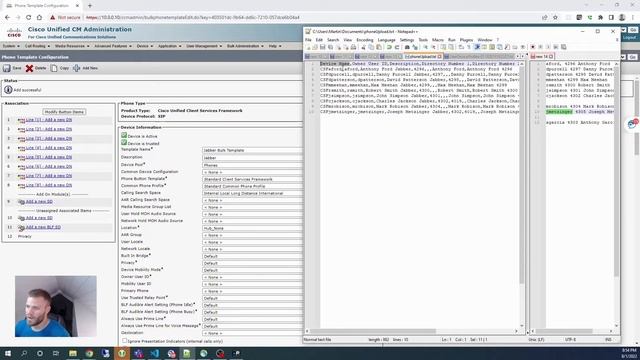
Task: Open Windows Start menu
Action: coord(7,353)
